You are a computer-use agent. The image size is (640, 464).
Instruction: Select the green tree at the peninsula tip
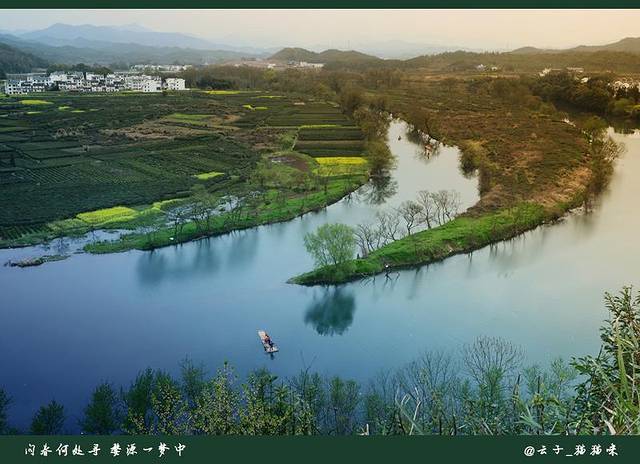click(330, 245)
